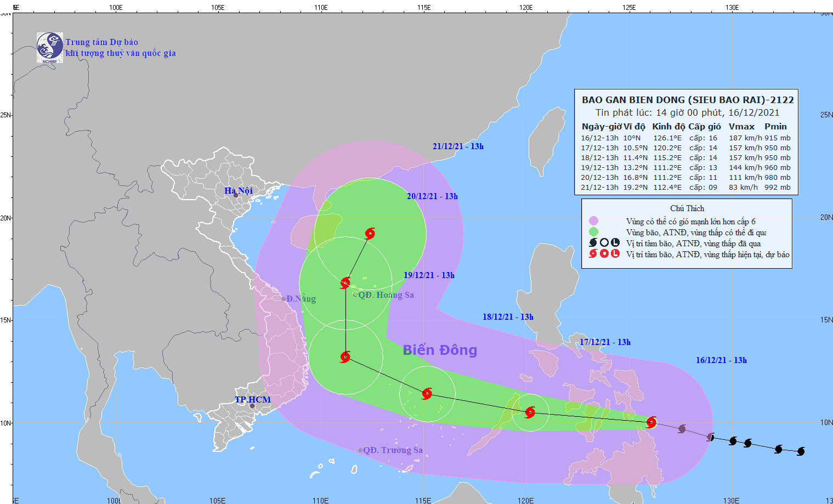Click the TP.HCM city dot
Viewport: 833px width, 504px height.
(x=252, y=406)
